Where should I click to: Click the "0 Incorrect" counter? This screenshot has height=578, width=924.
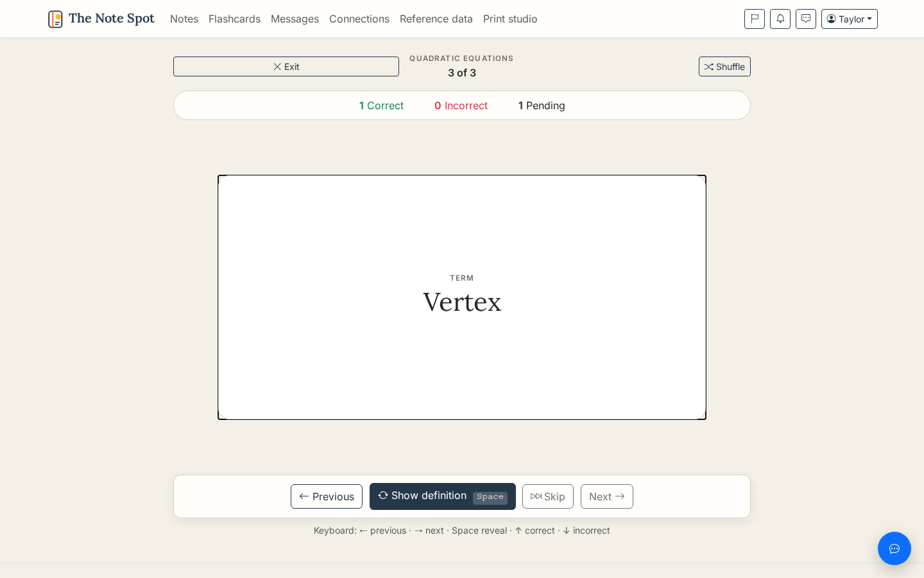pos(461,105)
